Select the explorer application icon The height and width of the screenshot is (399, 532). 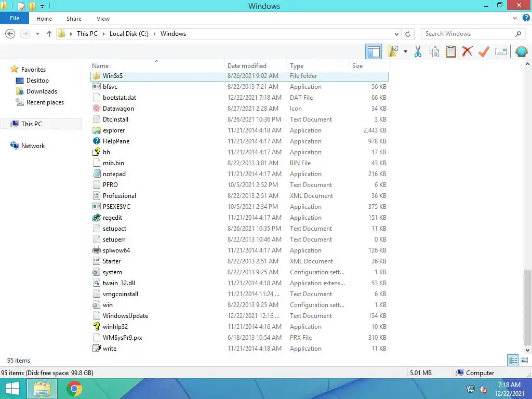tap(96, 130)
